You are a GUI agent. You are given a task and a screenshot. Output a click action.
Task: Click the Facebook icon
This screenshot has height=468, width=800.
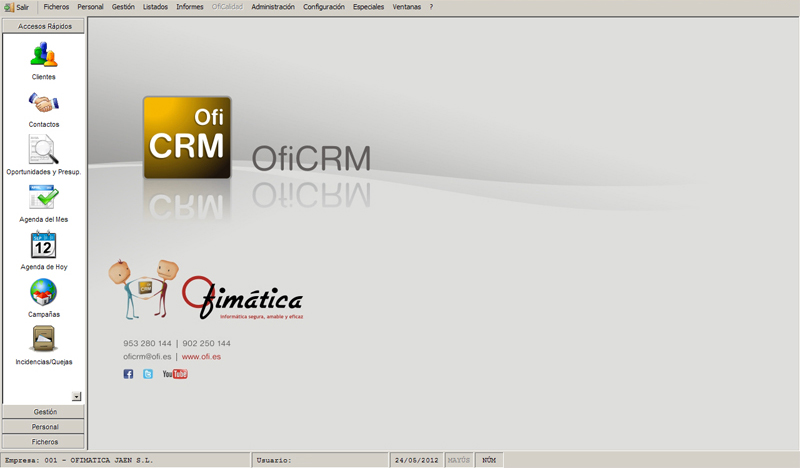[x=128, y=374]
